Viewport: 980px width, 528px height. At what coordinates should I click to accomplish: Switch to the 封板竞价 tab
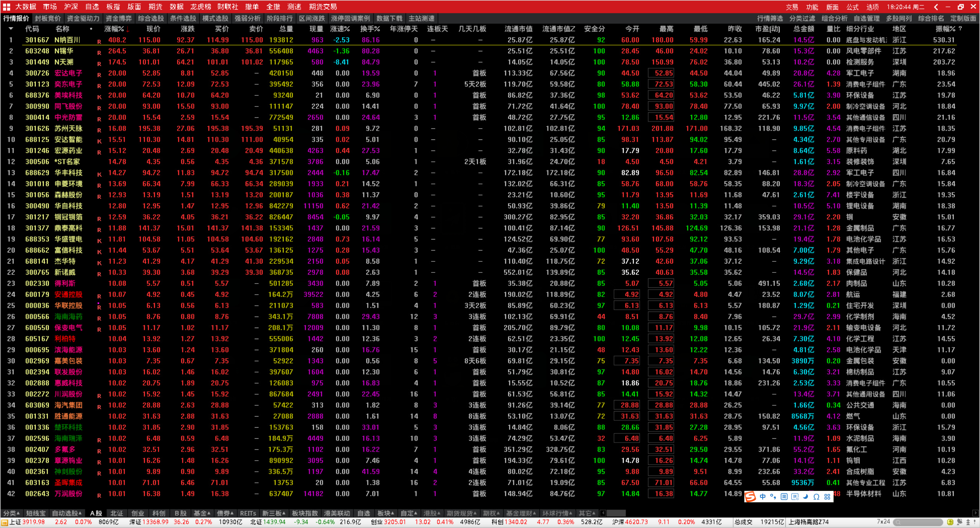[x=48, y=18]
